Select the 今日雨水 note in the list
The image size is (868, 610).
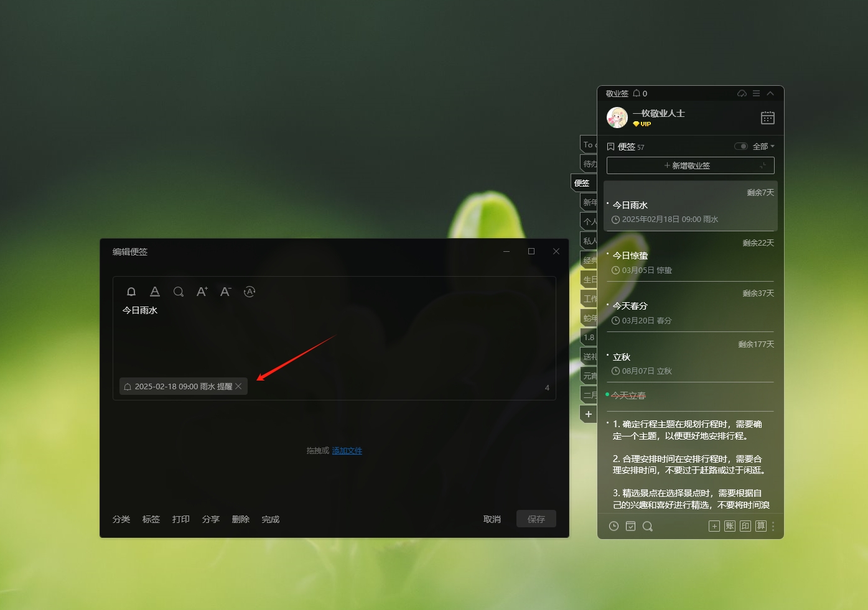[x=691, y=206]
